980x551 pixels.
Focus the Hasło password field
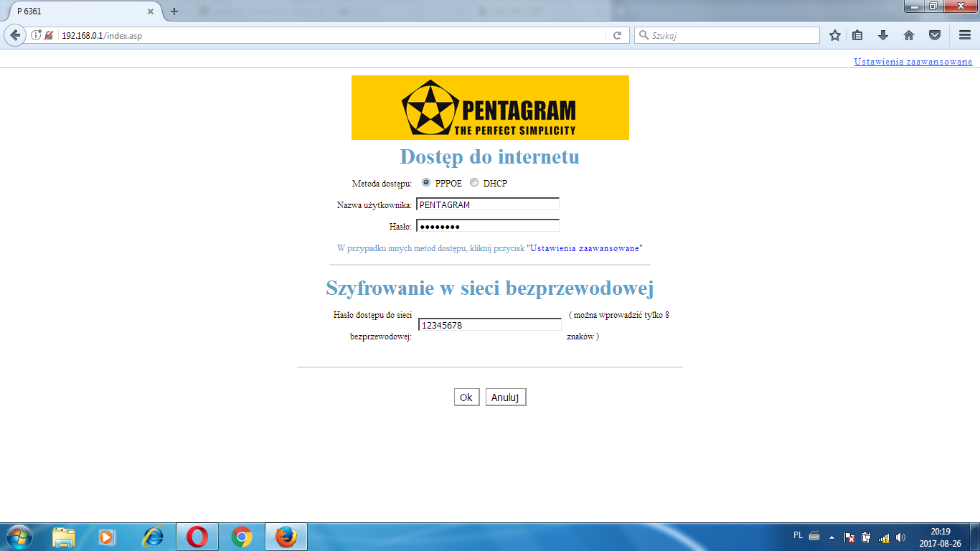point(488,226)
